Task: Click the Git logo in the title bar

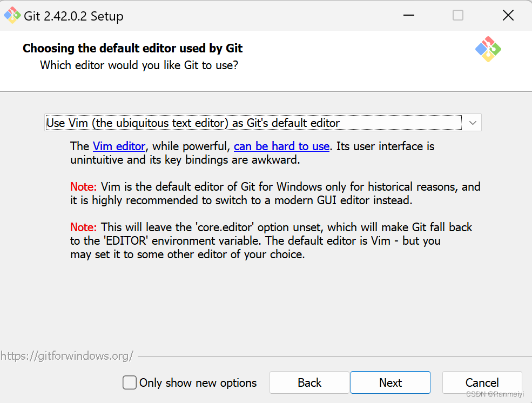Action: pyautogui.click(x=12, y=15)
